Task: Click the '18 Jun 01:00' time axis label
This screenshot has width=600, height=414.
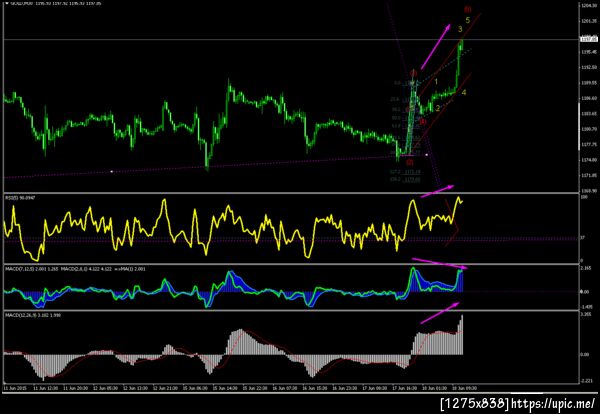Action: [434, 388]
